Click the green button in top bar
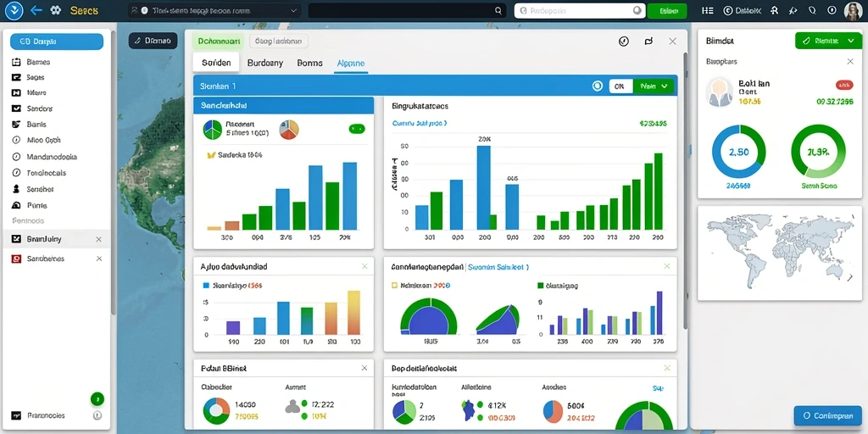Screen dimensions: 868x434 click(x=667, y=10)
